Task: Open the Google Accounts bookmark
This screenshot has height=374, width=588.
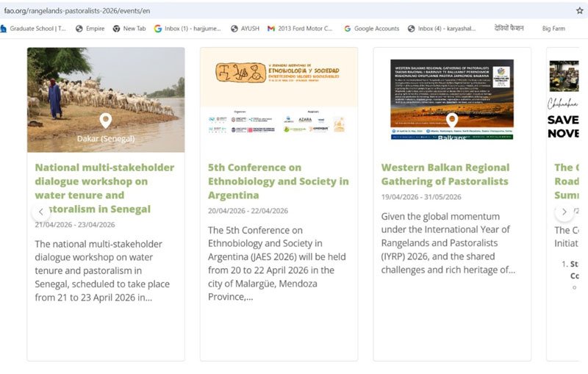Action: click(x=371, y=29)
